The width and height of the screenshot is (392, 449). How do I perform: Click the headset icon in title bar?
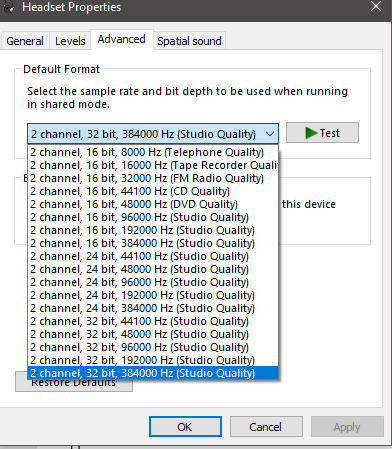[x=8, y=6]
